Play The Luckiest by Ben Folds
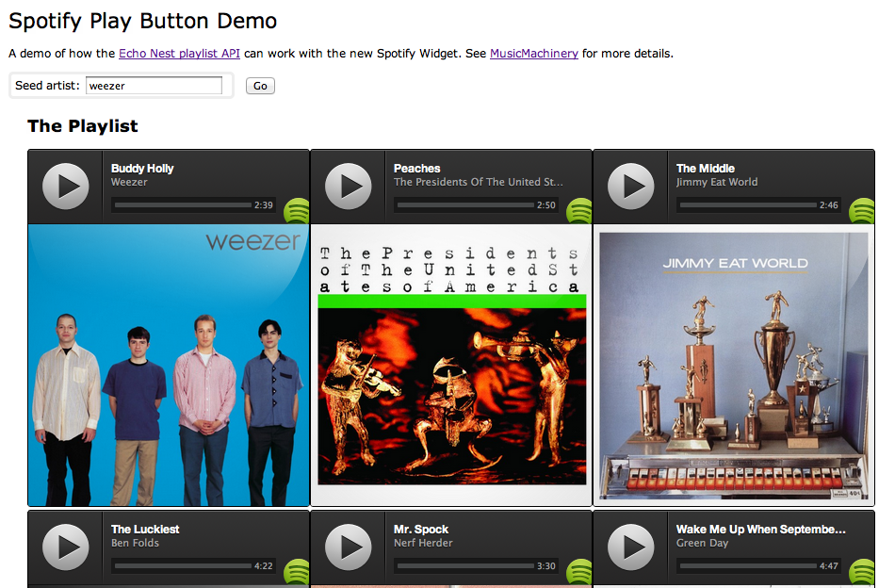The image size is (895, 588). point(66,547)
